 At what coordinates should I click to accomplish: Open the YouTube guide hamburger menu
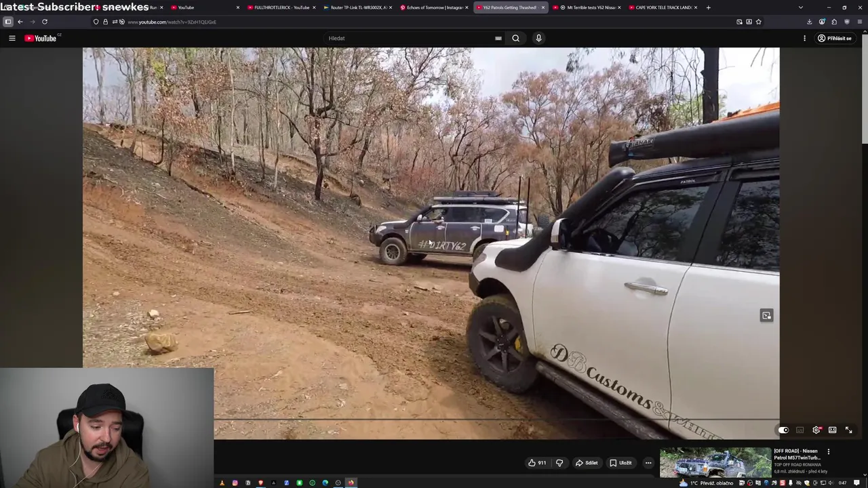tap(12, 38)
